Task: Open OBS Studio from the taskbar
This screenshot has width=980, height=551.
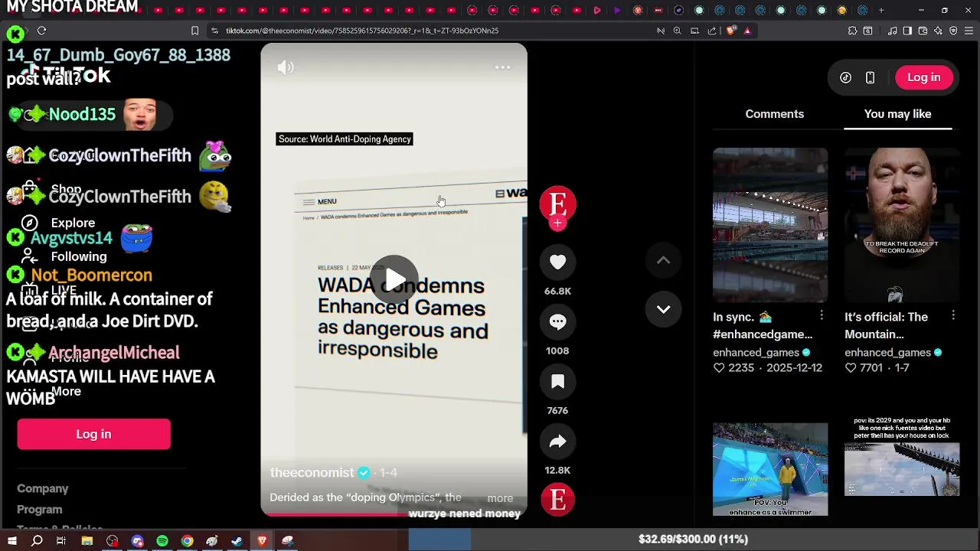Action: (x=113, y=541)
